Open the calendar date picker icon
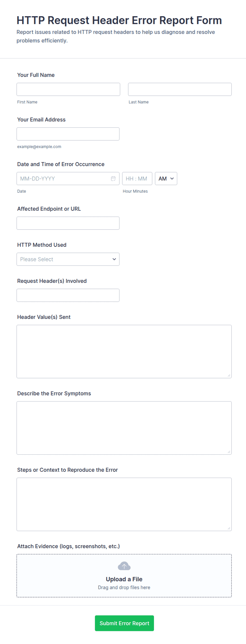The height and width of the screenshot is (644, 246). click(113, 179)
